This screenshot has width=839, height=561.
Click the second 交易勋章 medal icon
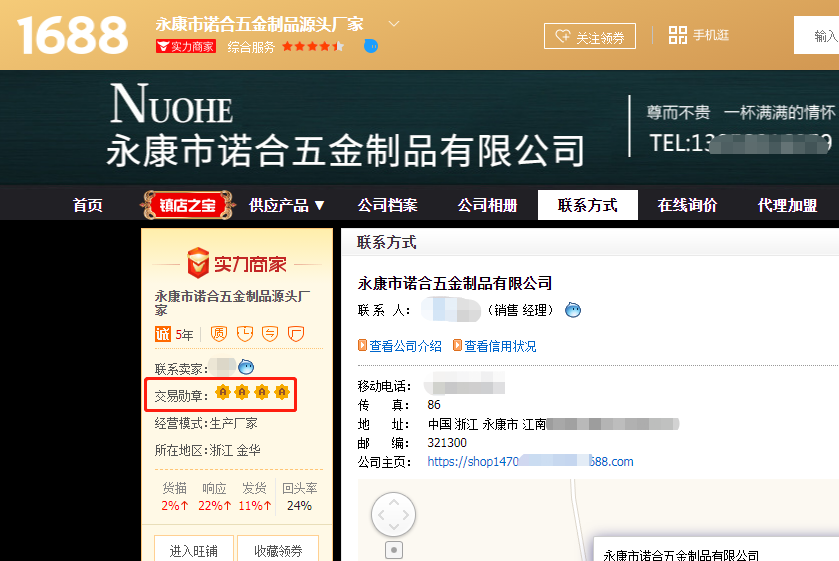pyautogui.click(x=242, y=392)
